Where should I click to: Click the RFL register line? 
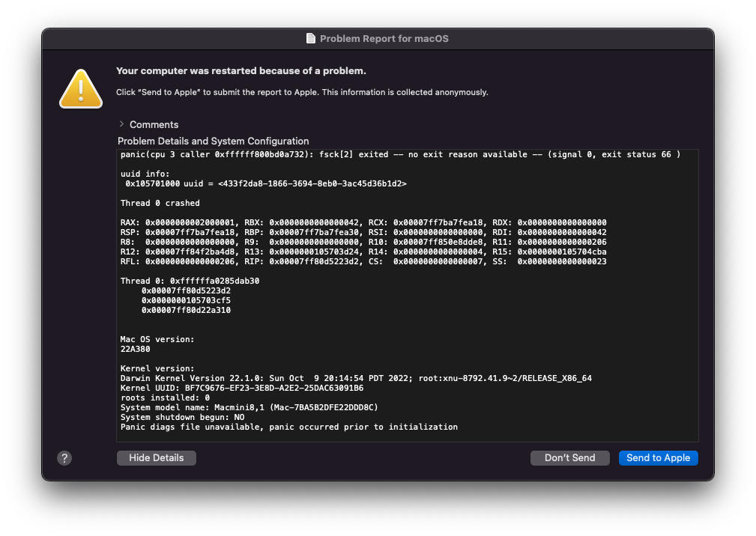tap(363, 261)
